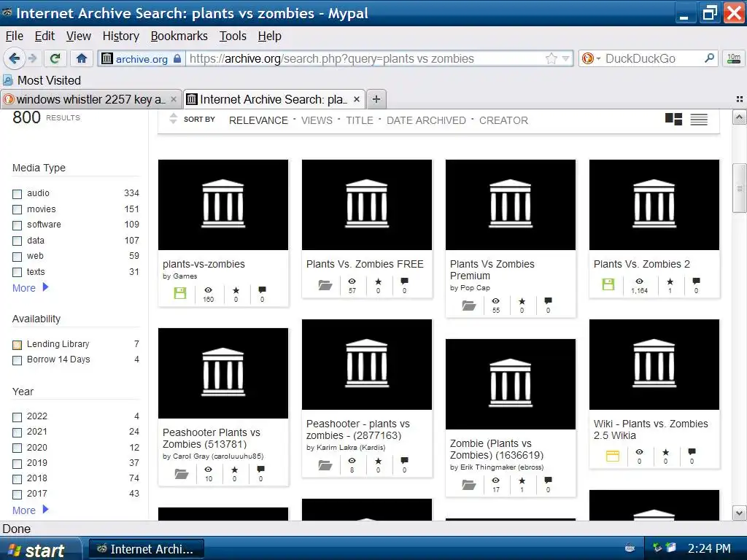Viewport: 747px width, 560px height.
Task: Switch to tile grid view icon
Action: [673, 119]
